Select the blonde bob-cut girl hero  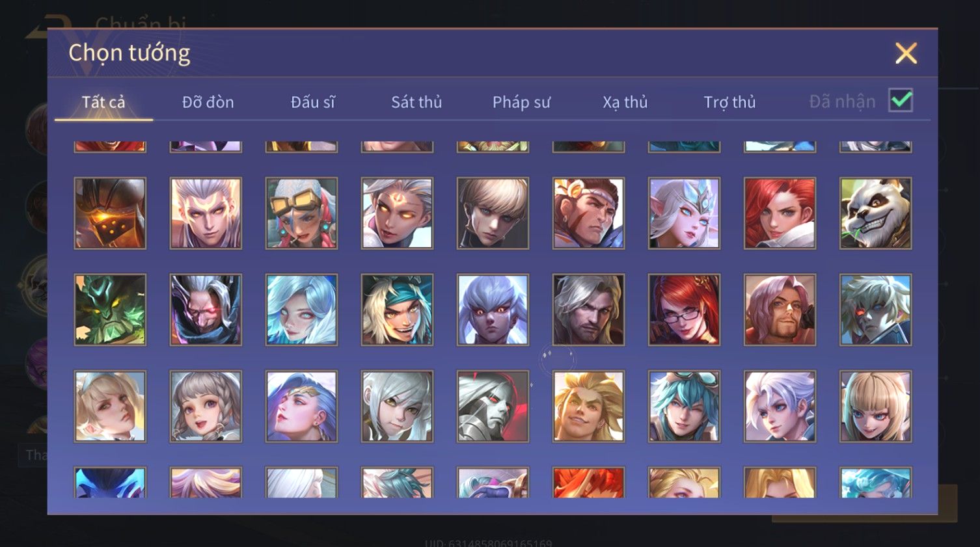tap(875, 407)
